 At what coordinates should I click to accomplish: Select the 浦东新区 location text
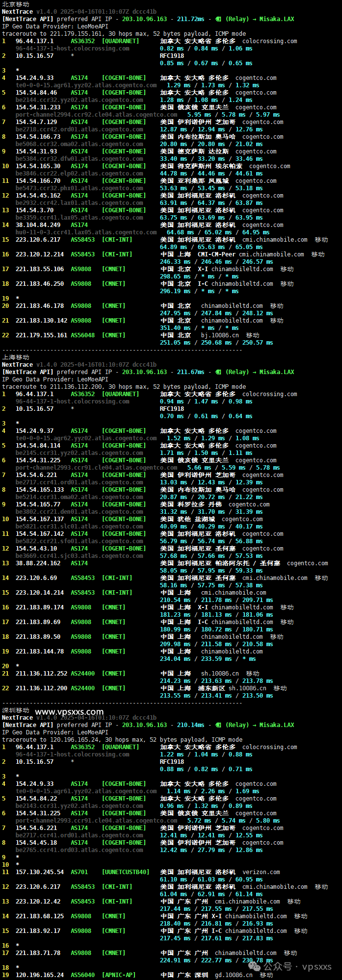pyautogui.click(x=211, y=688)
